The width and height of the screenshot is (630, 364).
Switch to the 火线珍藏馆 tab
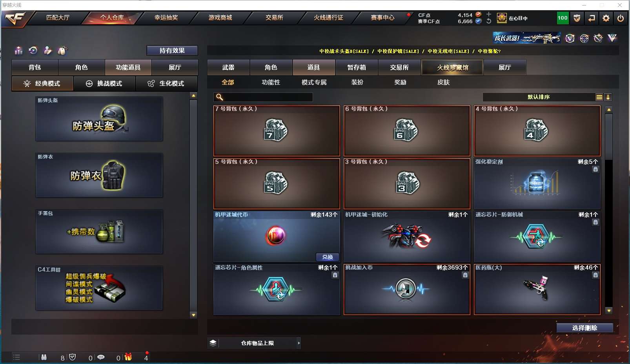click(x=452, y=67)
